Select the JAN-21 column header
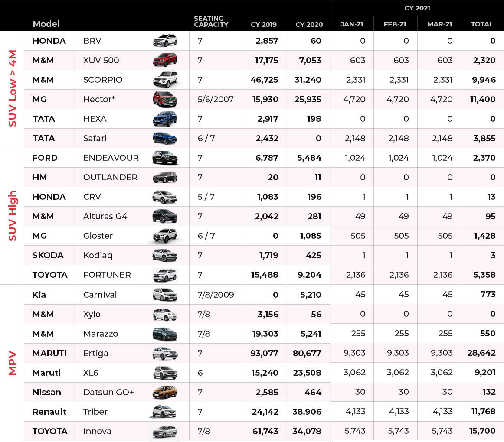 (352, 24)
